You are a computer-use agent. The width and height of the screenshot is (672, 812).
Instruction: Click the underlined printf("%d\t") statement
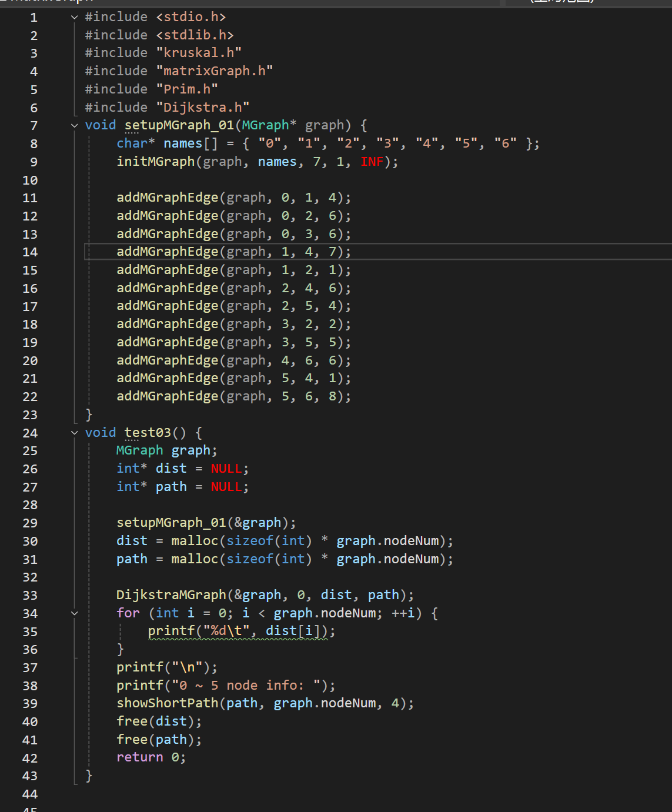242,631
